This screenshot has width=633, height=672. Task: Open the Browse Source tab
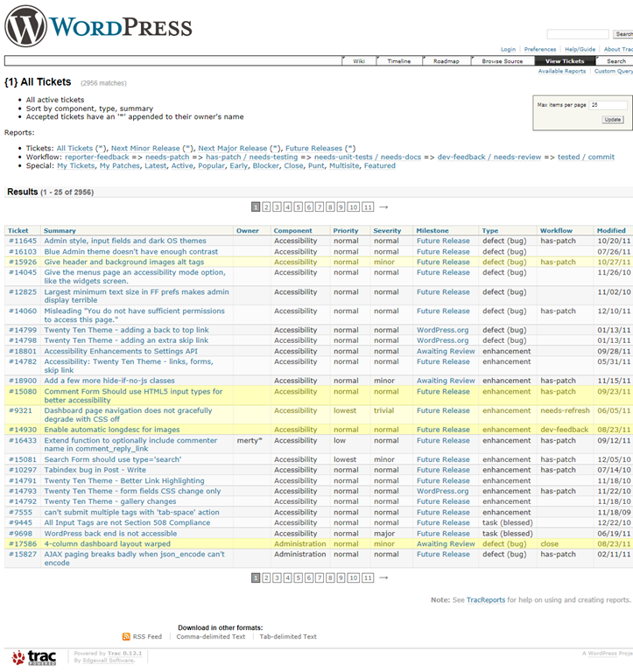coord(503,61)
